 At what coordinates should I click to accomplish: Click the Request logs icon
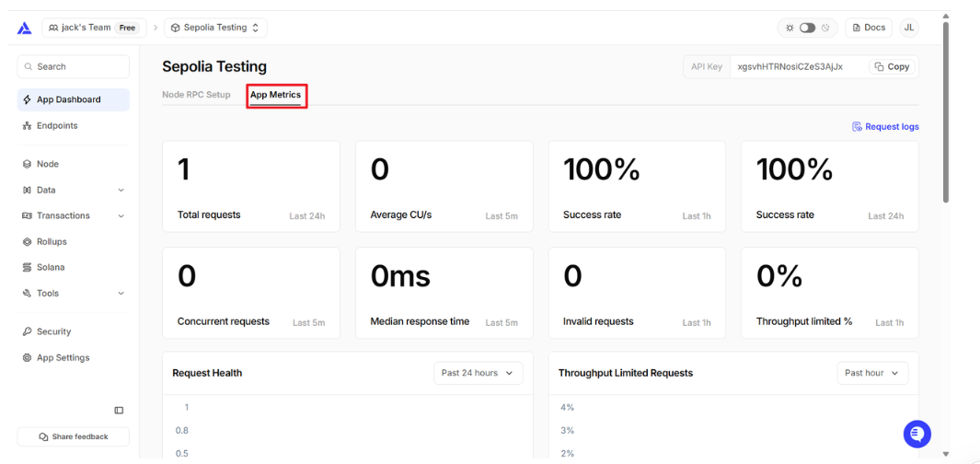coord(857,127)
